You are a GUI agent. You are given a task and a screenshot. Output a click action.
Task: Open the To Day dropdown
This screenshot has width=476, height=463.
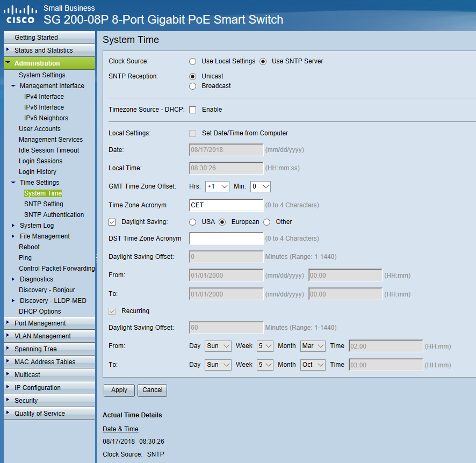click(x=218, y=365)
